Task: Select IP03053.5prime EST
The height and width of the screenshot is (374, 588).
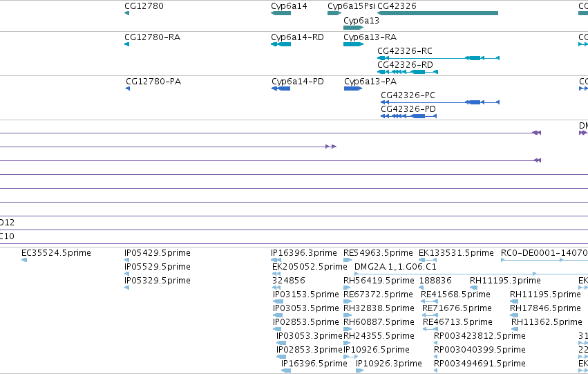Action: tap(278, 315)
